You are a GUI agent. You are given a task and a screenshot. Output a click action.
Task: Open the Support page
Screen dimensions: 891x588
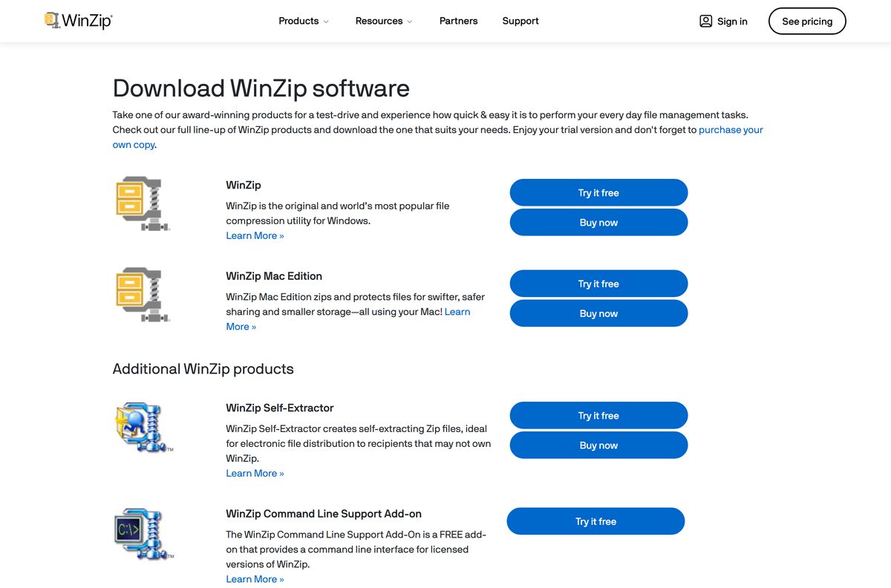[x=520, y=21]
